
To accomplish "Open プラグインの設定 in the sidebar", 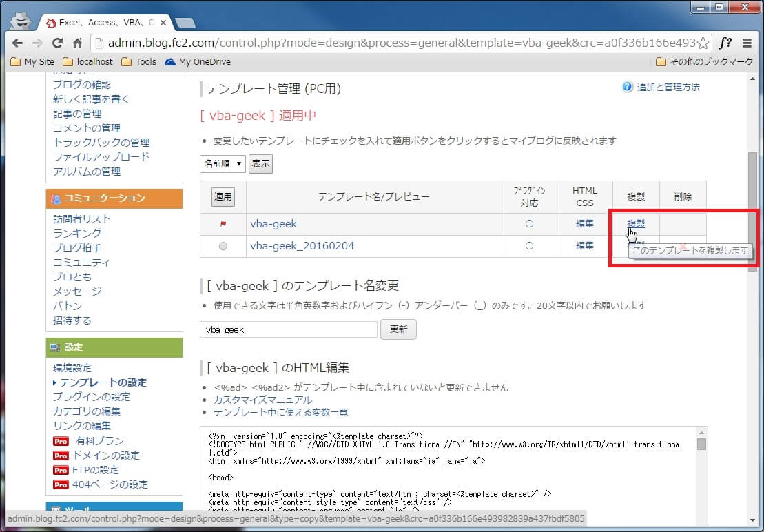I will pyautogui.click(x=92, y=396).
